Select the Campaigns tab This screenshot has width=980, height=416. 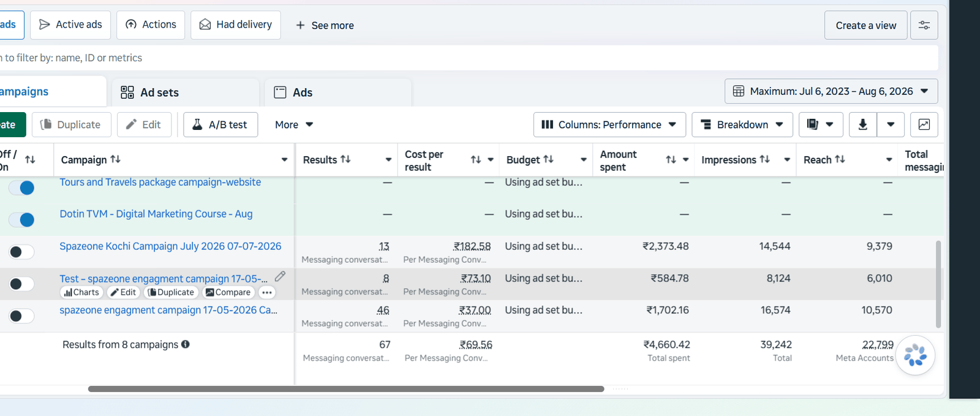pyautogui.click(x=53, y=91)
